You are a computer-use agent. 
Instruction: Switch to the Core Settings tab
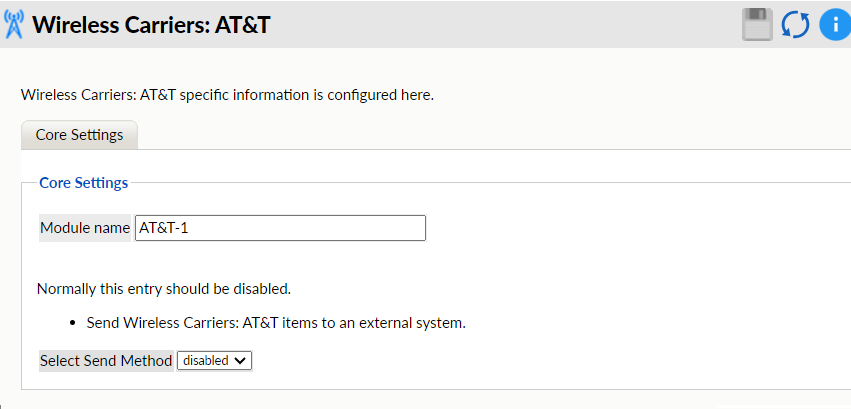click(x=79, y=135)
